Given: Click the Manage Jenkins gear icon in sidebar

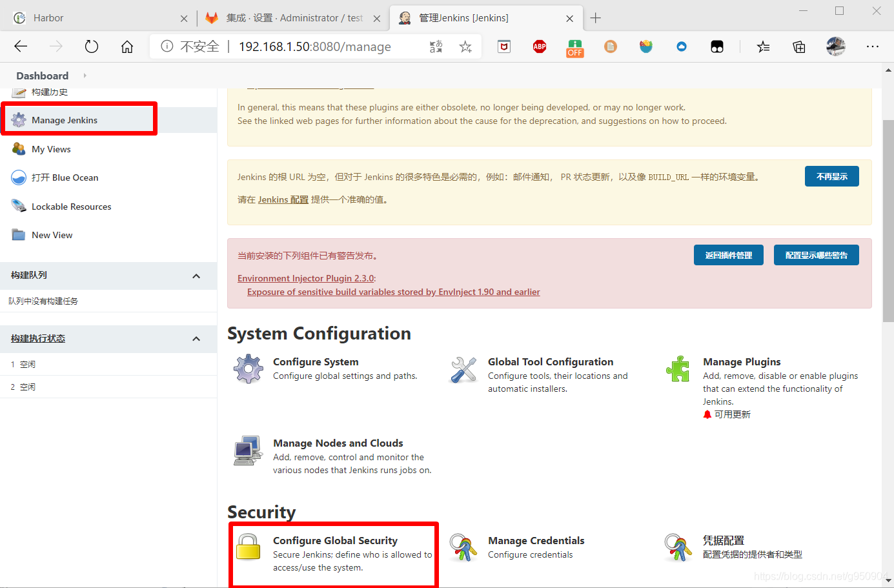Looking at the screenshot, I should point(19,120).
